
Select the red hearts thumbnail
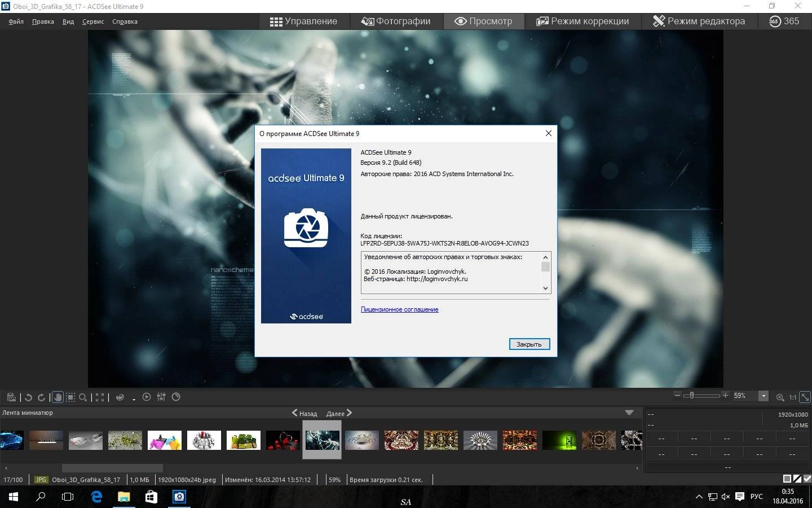click(283, 440)
